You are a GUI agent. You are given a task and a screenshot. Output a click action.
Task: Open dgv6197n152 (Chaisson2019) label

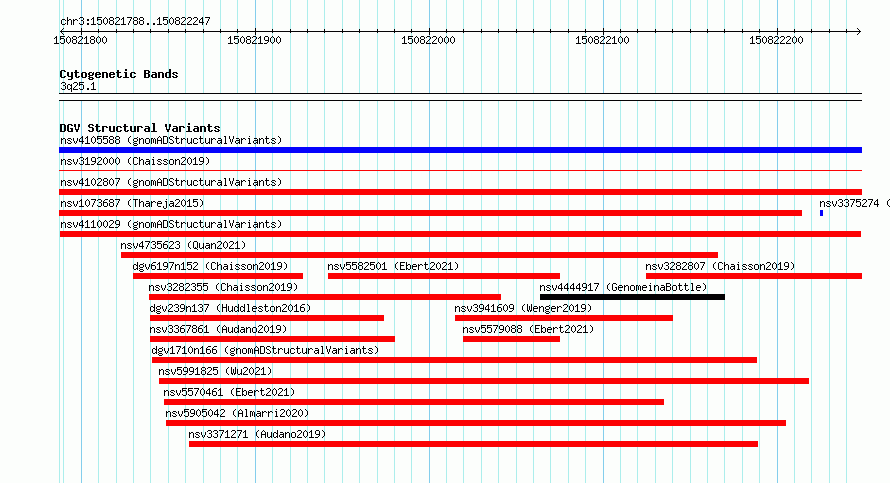210,266
